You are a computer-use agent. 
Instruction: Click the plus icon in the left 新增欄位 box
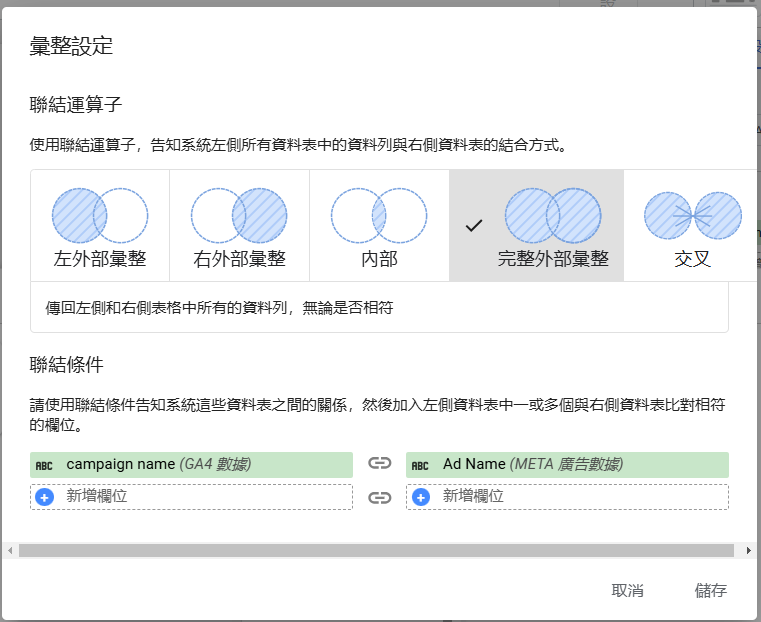point(44,497)
